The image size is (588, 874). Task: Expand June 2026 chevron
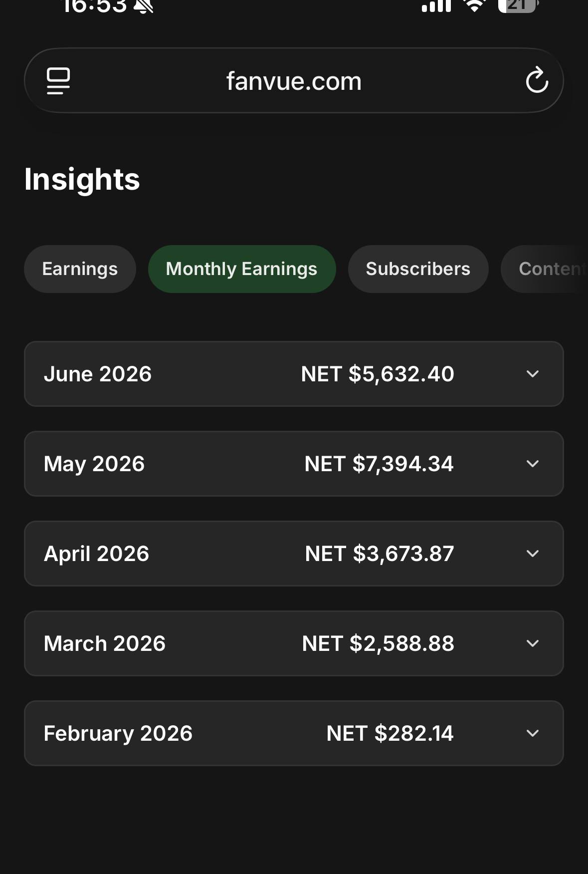point(533,374)
